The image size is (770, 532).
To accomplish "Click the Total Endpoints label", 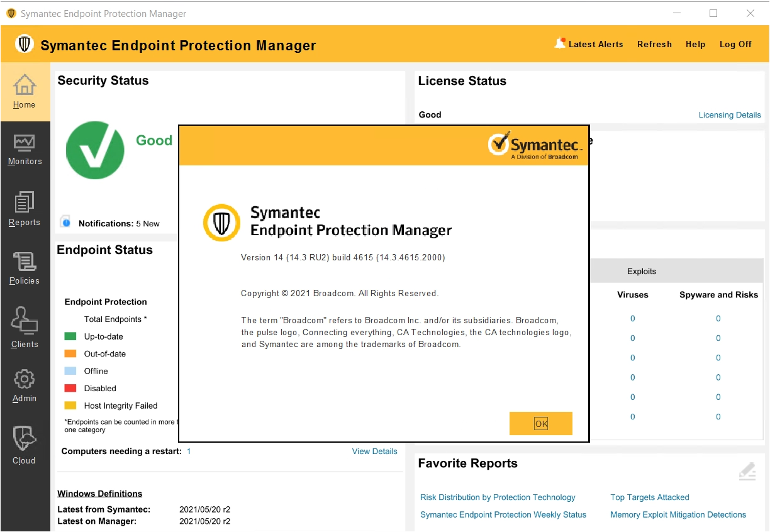I will [116, 319].
